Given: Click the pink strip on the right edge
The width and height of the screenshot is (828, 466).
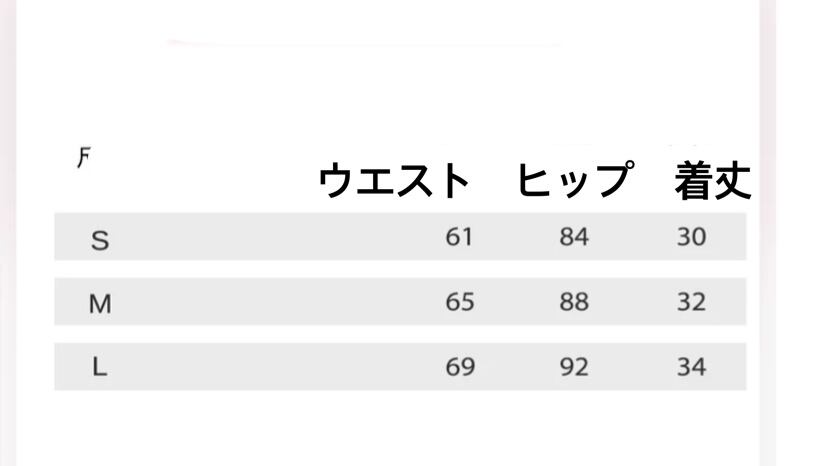Looking at the screenshot, I should (768, 230).
